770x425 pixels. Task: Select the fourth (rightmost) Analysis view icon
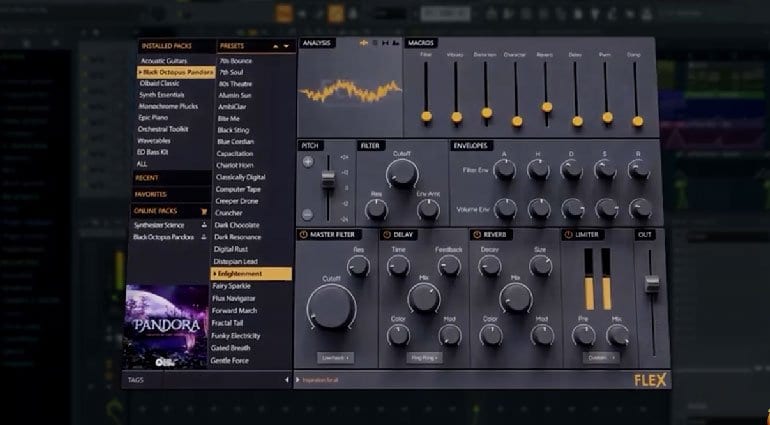[x=395, y=43]
